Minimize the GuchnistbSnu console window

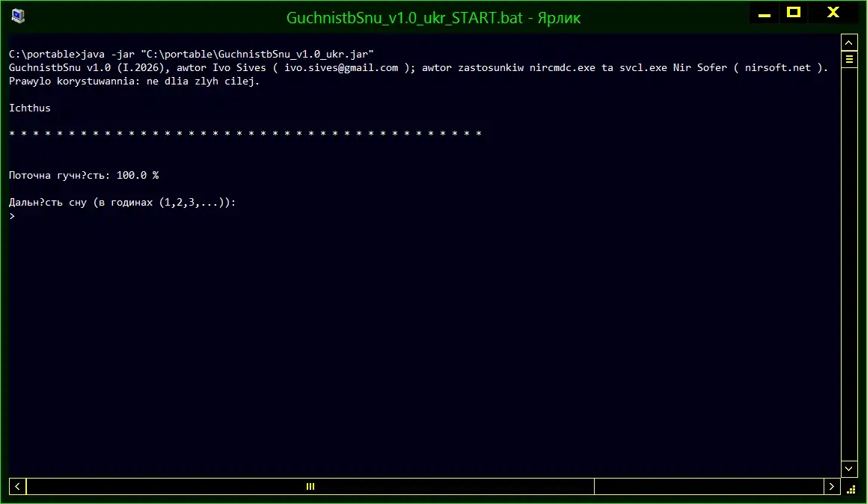tap(762, 13)
